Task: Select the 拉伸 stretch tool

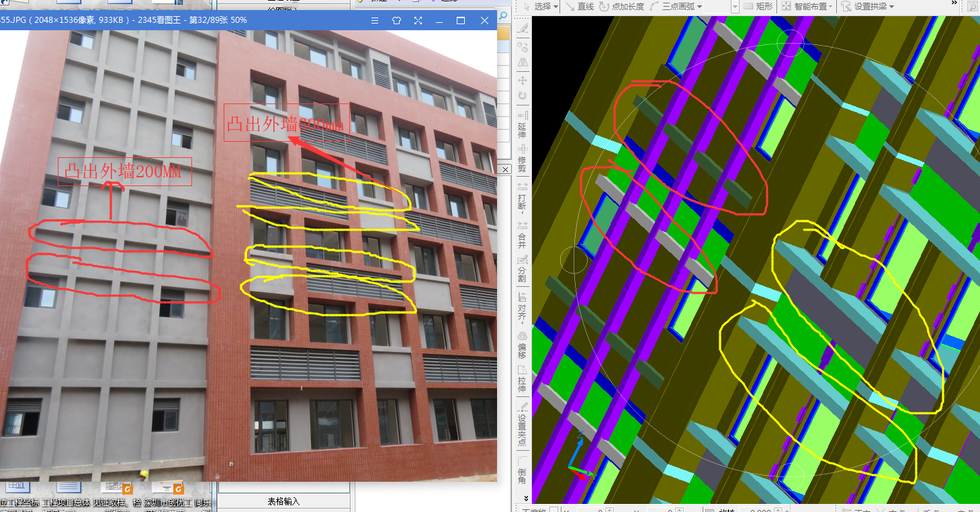Action: (x=523, y=379)
